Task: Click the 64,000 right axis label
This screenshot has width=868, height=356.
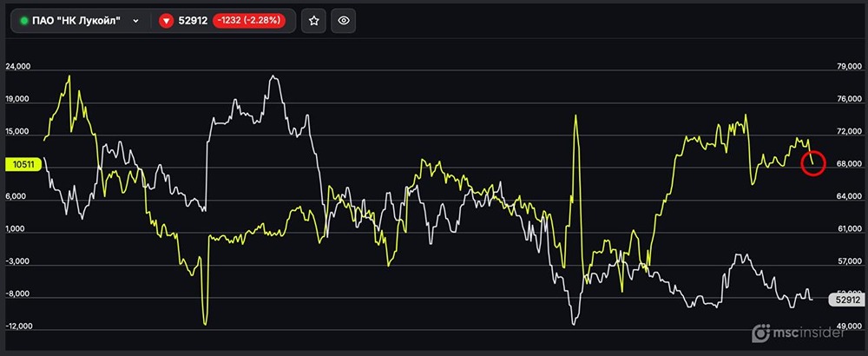Action: [849, 196]
